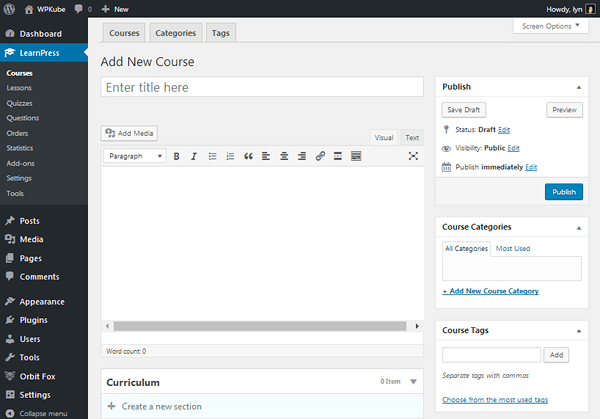The height and width of the screenshot is (419, 600).
Task: Enable distraction-free fullscreen editor mode
Action: [x=413, y=156]
